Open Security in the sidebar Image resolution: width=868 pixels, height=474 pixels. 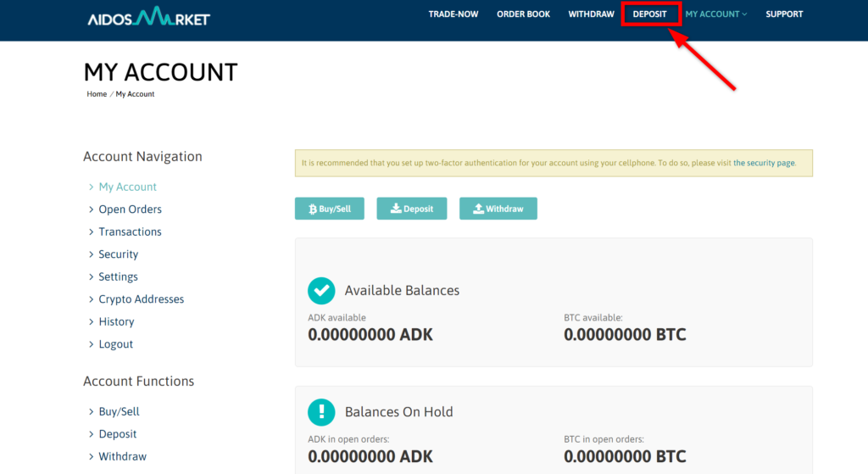coord(118,254)
